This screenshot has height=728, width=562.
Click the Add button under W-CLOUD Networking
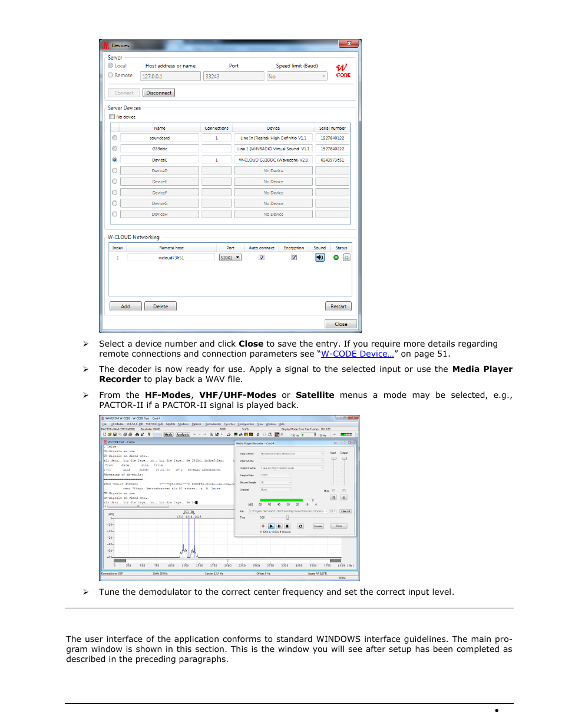[125, 307]
